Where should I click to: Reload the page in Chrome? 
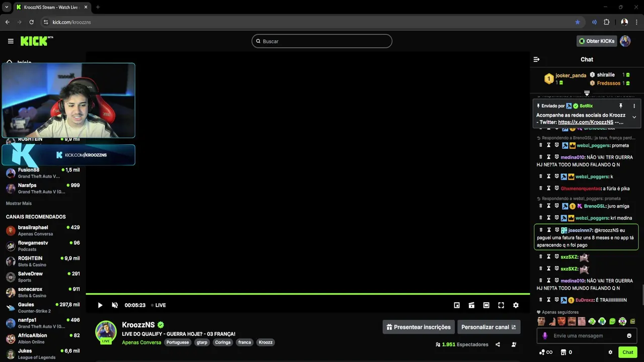tap(31, 22)
